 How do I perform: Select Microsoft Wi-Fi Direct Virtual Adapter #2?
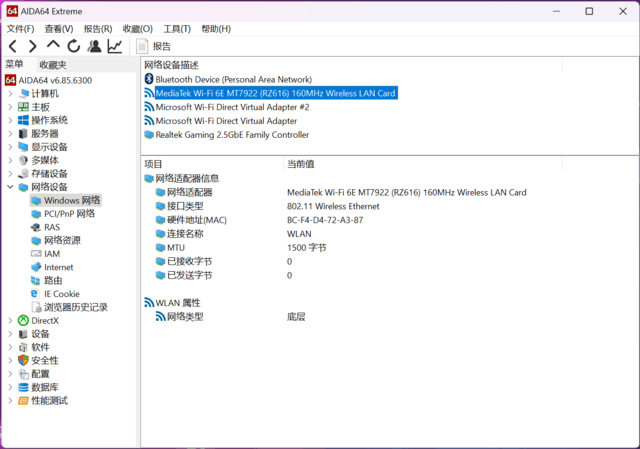[x=232, y=107]
